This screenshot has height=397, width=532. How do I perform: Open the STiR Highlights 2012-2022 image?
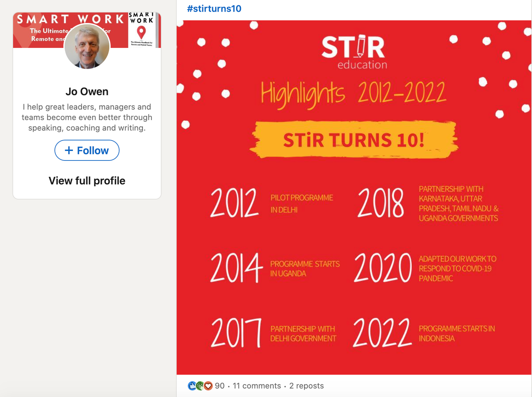[x=354, y=197]
